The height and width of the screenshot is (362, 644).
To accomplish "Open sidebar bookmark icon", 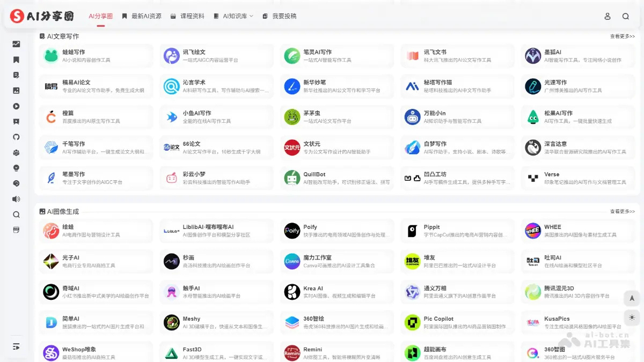I will (16, 60).
